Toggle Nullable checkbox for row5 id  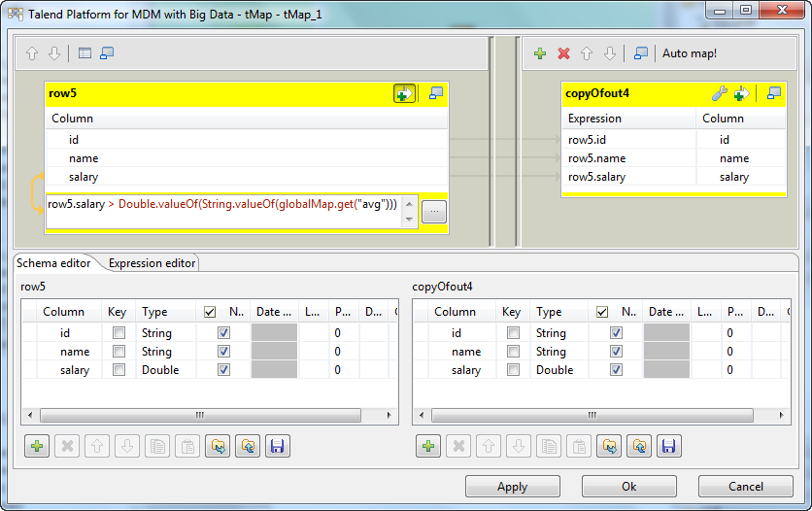223,333
